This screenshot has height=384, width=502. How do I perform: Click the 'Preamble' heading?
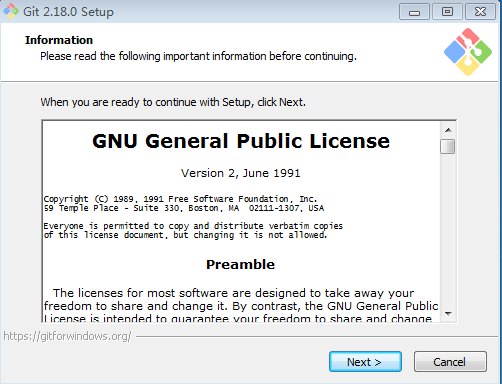click(x=240, y=264)
